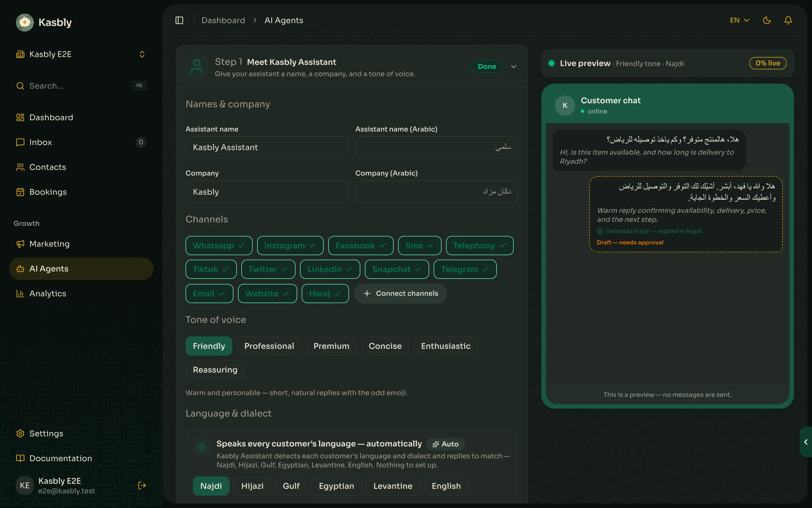Click the green live preview status dot
The width and height of the screenshot is (812, 508).
[551, 63]
